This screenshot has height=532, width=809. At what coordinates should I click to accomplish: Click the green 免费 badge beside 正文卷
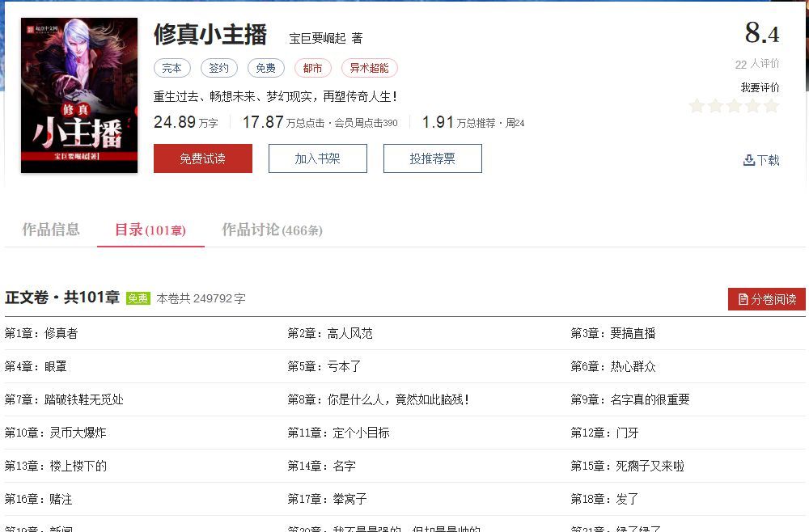pyautogui.click(x=138, y=298)
